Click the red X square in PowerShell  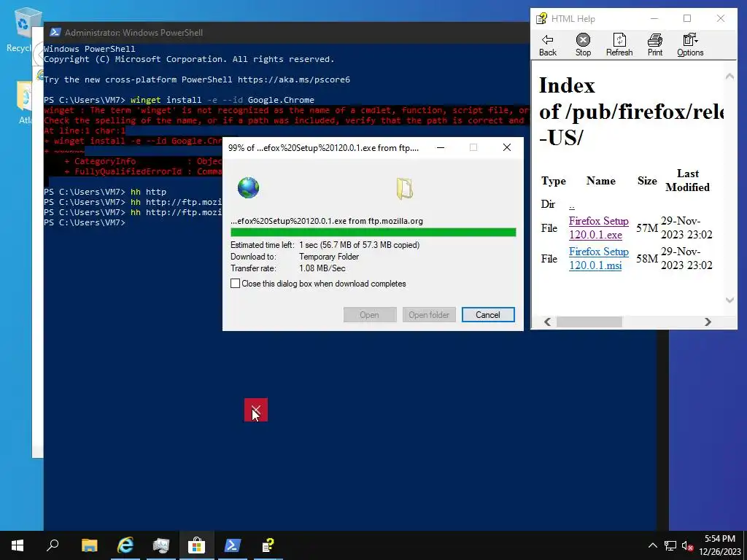pos(256,410)
